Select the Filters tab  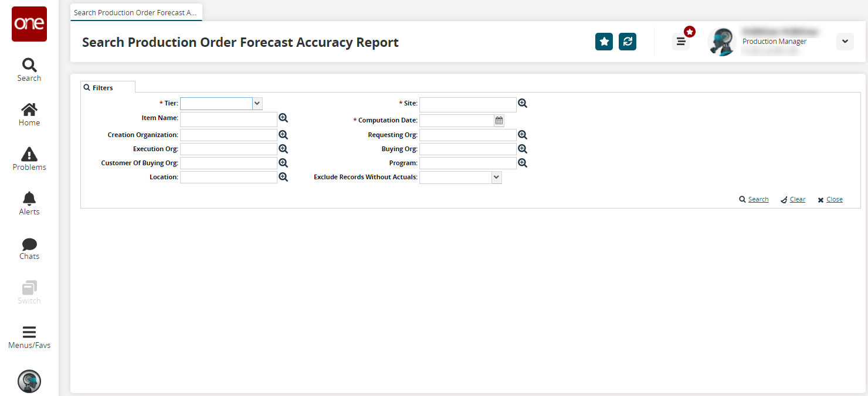click(103, 88)
